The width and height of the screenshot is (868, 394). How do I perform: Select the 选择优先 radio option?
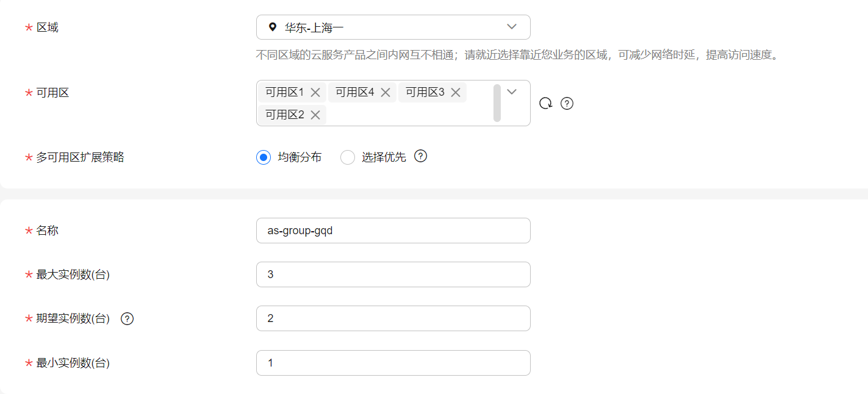pos(348,157)
